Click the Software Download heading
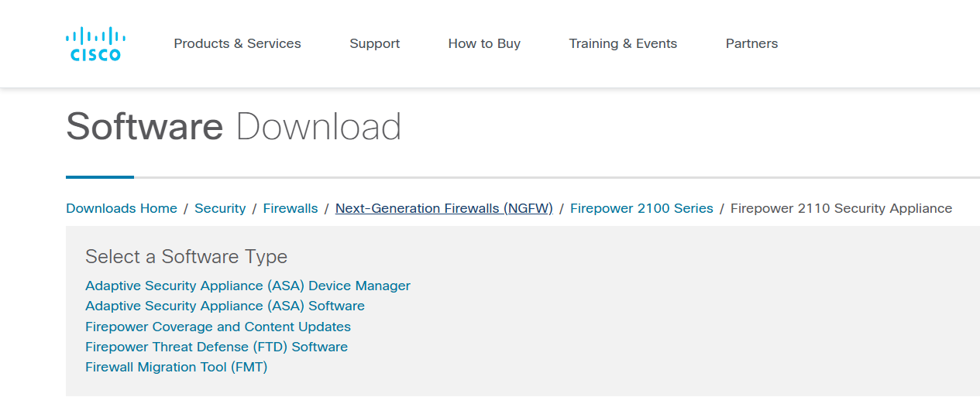The image size is (980, 397). [234, 126]
